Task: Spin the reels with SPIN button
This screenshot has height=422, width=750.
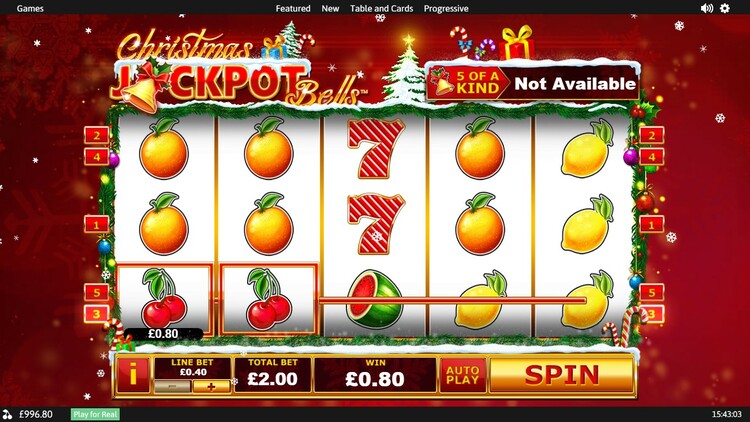Action: click(562, 375)
